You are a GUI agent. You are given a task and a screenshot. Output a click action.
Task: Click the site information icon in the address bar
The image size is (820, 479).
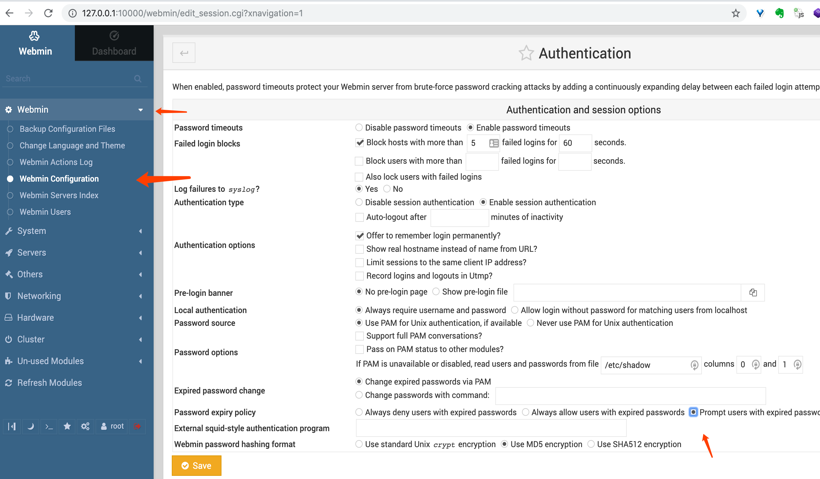point(72,13)
